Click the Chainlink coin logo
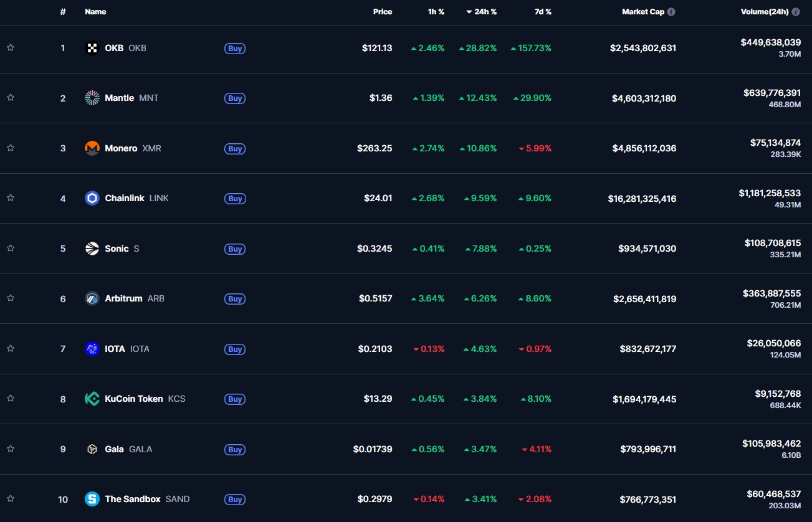 tap(92, 198)
